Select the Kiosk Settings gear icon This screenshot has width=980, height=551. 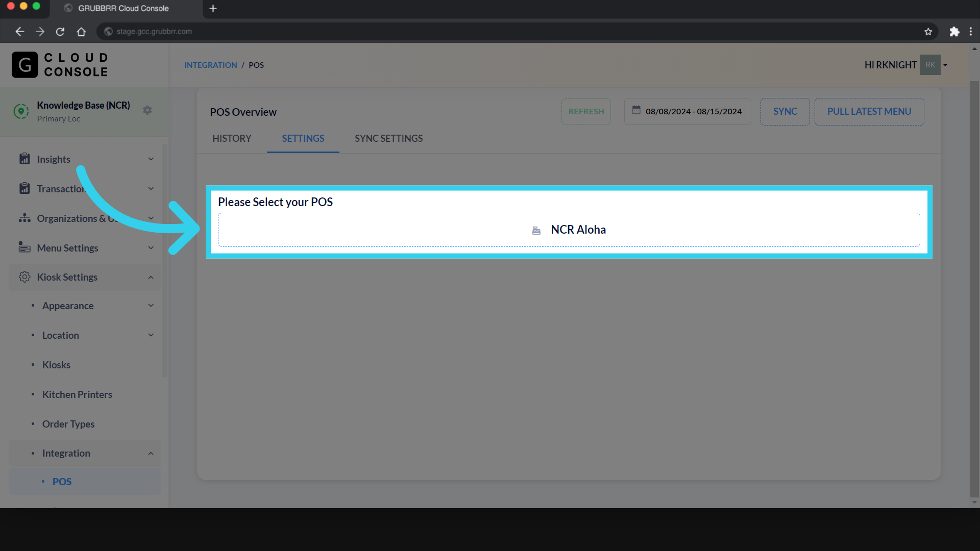(x=24, y=277)
